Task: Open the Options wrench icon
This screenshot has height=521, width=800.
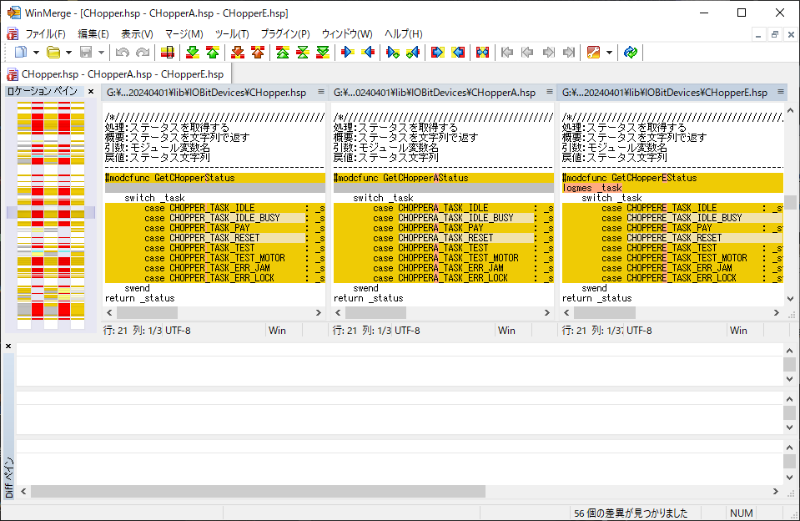Action: pos(593,52)
